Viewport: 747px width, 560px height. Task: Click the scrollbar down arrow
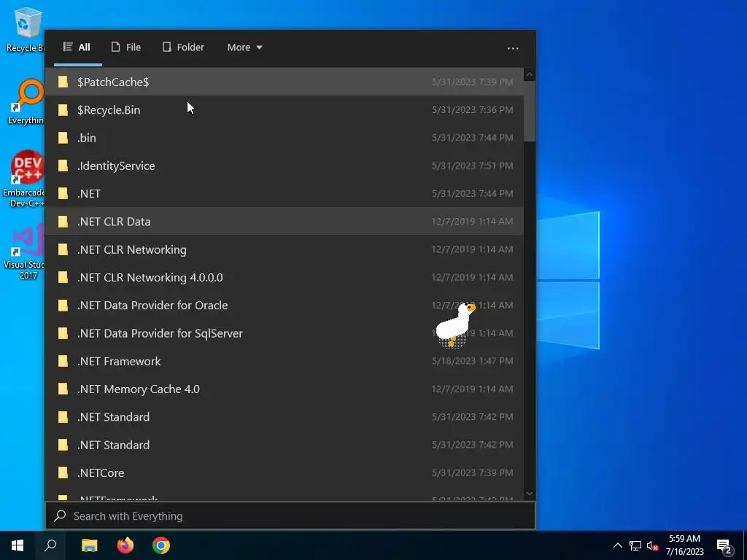pyautogui.click(x=530, y=494)
